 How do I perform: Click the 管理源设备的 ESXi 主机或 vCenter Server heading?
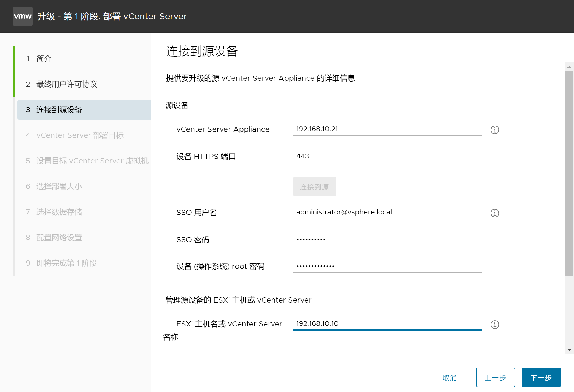point(238,300)
